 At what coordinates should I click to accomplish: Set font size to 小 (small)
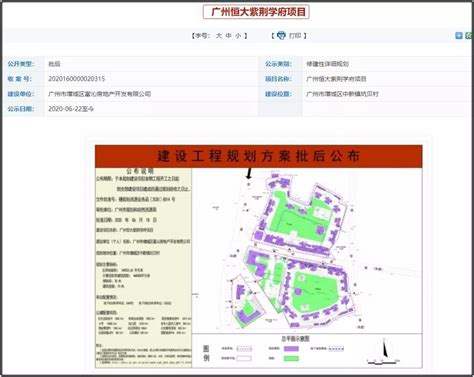pyautogui.click(x=238, y=35)
